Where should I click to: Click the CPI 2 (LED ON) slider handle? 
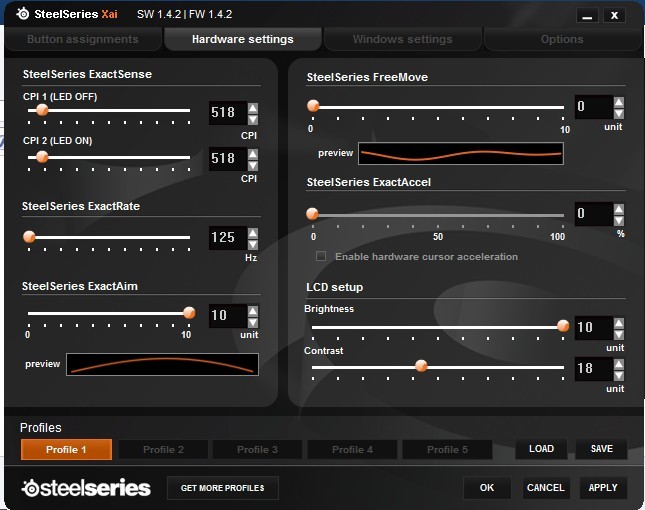pyautogui.click(x=42, y=157)
